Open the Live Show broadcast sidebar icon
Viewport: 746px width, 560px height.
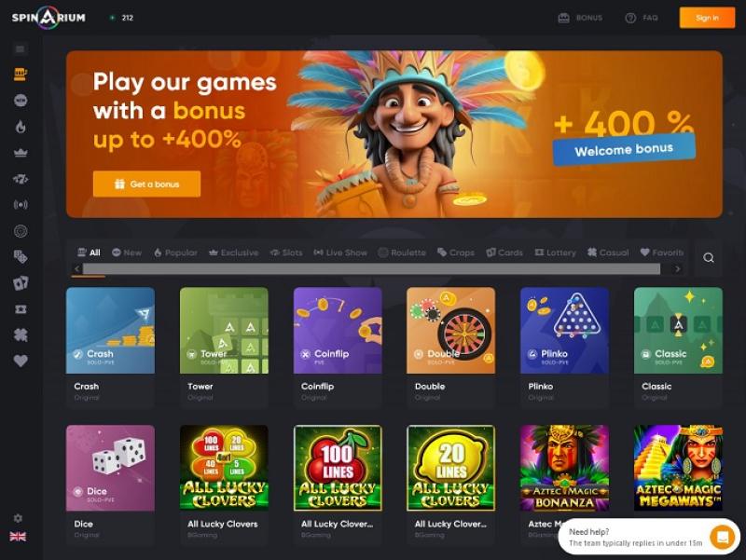[x=20, y=205]
